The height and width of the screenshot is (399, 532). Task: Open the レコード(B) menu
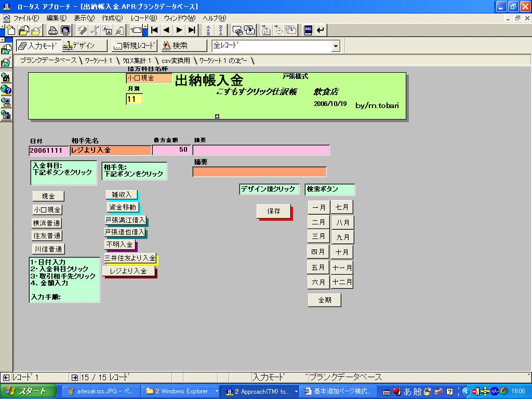tap(143, 18)
